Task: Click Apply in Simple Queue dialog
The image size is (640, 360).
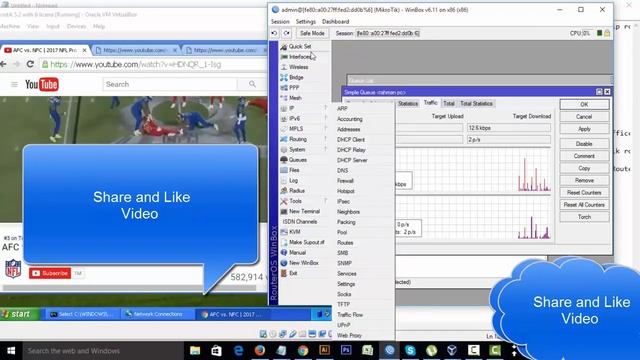Action: [x=584, y=129]
